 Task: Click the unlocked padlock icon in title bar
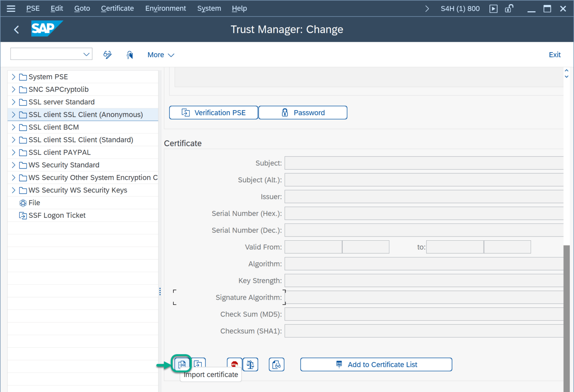click(x=509, y=9)
